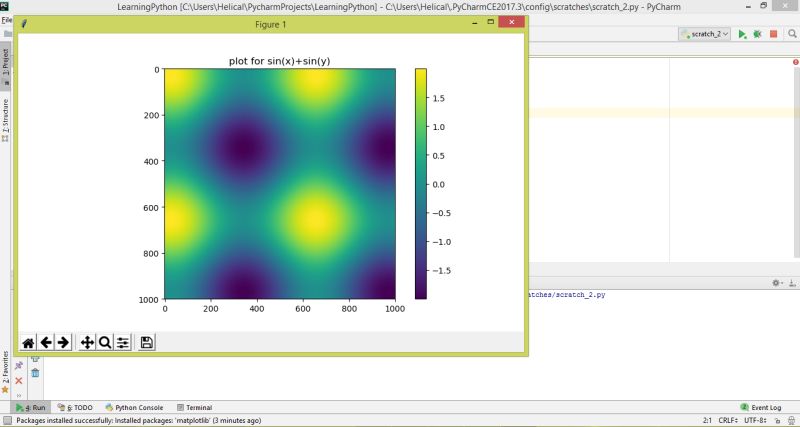Toggle tool window buttons icon in status bar

tap(7, 421)
